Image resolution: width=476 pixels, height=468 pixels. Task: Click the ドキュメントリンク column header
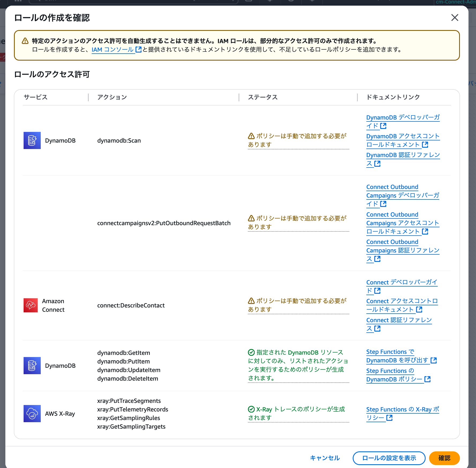pyautogui.click(x=393, y=97)
